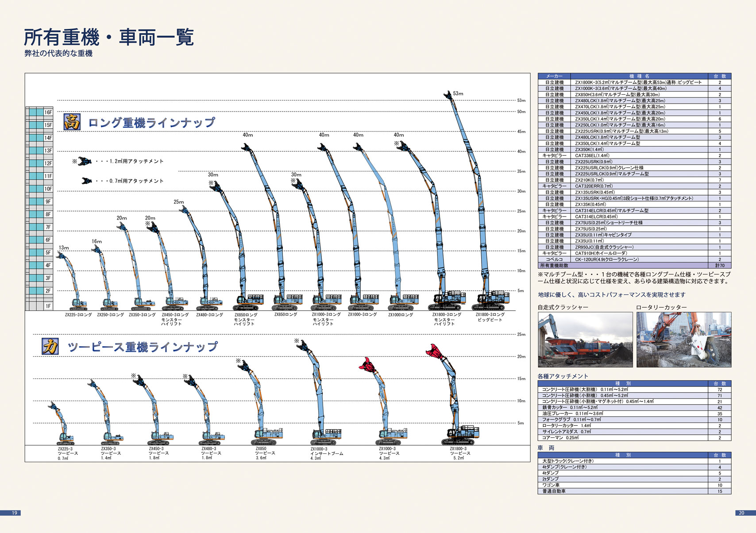Click the page number 19 marker
Viewport: 756px width, 533px height.
tap(14, 513)
